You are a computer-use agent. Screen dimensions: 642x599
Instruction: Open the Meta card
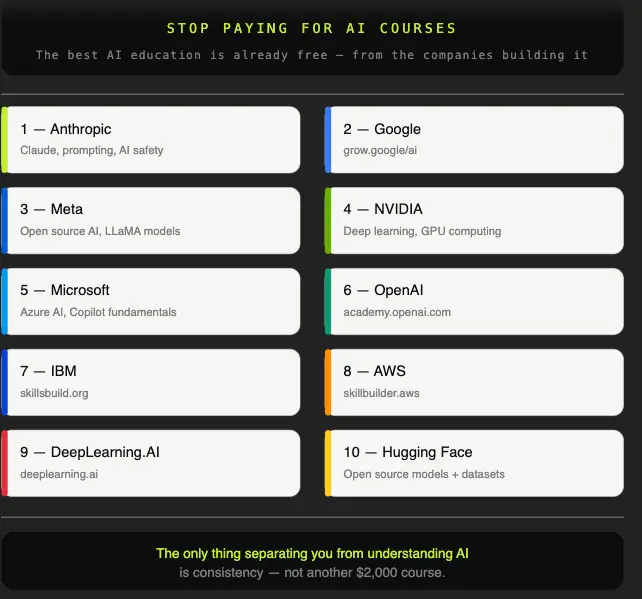[151, 221]
